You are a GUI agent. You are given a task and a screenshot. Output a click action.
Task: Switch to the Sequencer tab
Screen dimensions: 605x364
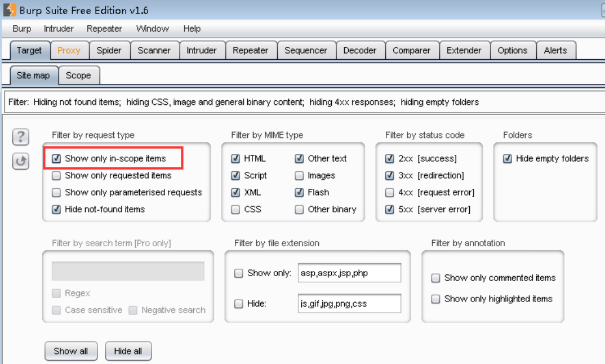click(x=306, y=51)
